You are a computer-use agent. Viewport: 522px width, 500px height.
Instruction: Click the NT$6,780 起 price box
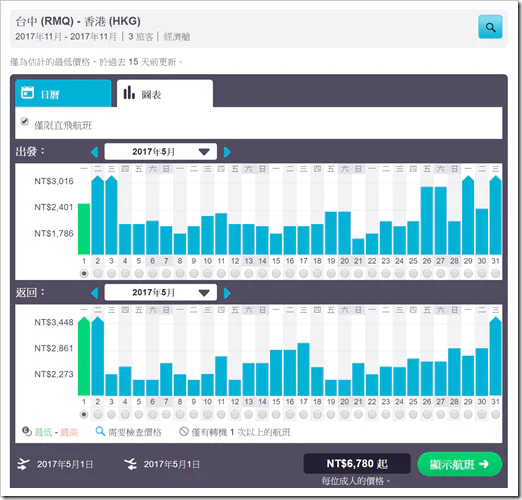tap(357, 464)
